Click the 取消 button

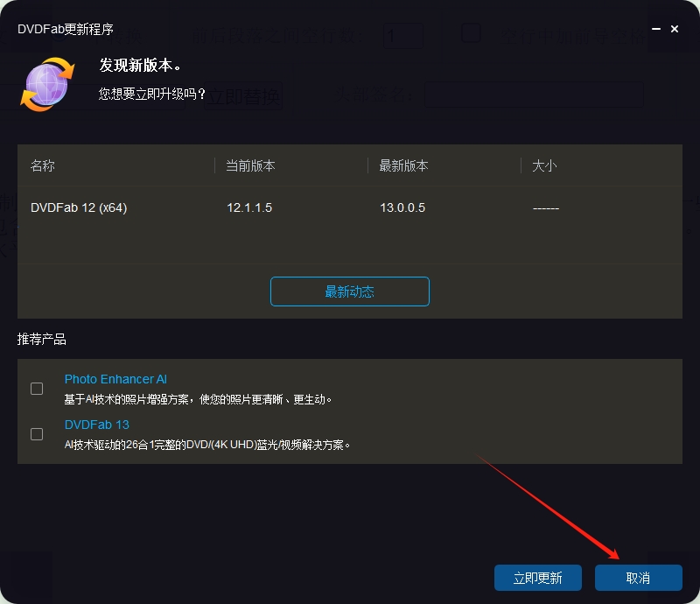tap(639, 578)
